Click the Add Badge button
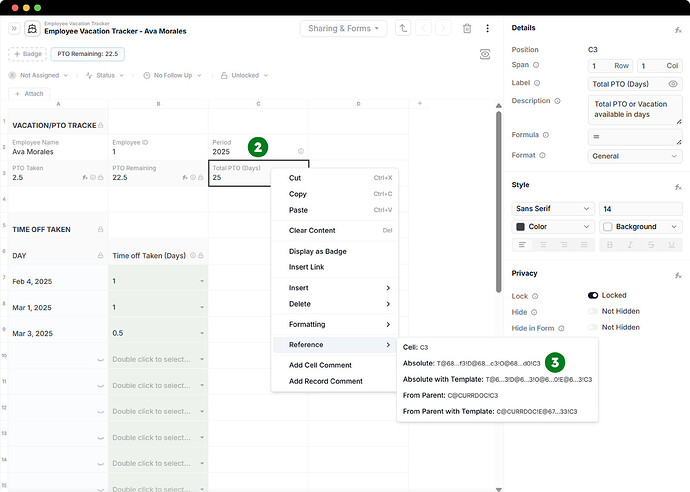The width and height of the screenshot is (690, 492). click(x=27, y=54)
